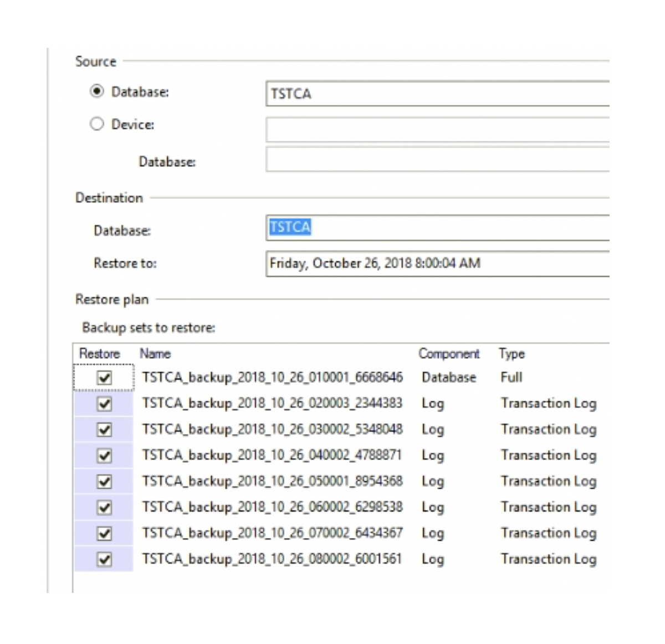Click the Restore to date field
Image resolution: width=665 pixels, height=644 pixels.
[x=437, y=264]
